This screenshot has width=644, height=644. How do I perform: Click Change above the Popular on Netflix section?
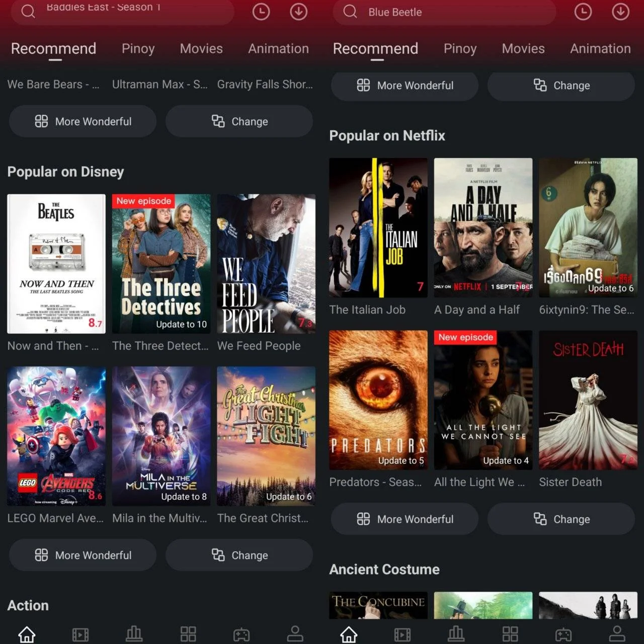click(561, 86)
